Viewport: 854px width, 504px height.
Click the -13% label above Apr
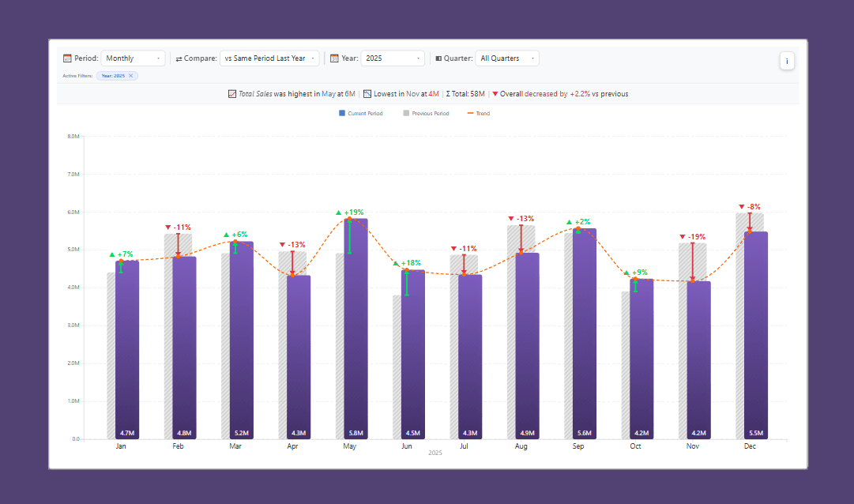pos(296,245)
